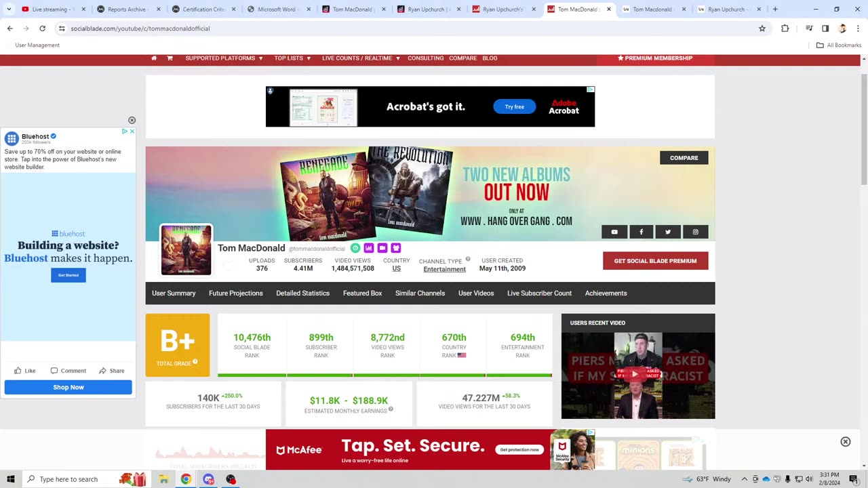The height and width of the screenshot is (488, 868).
Task: Select Future Projections tab
Action: 235,293
